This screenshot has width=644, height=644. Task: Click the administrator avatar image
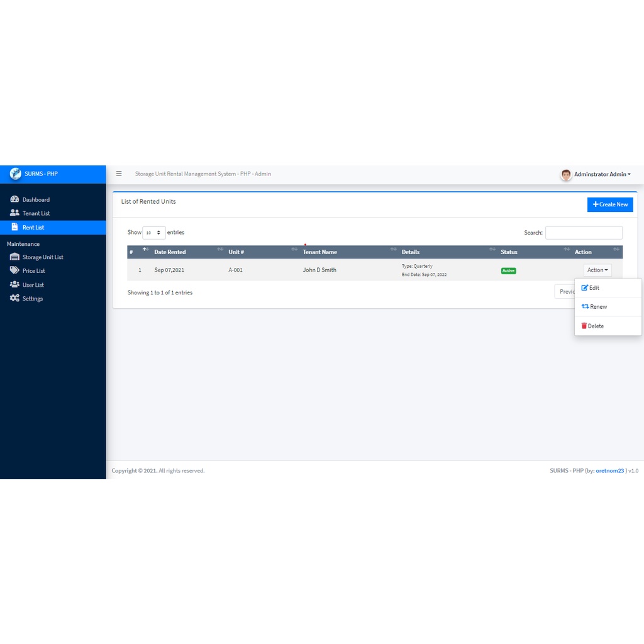566,175
